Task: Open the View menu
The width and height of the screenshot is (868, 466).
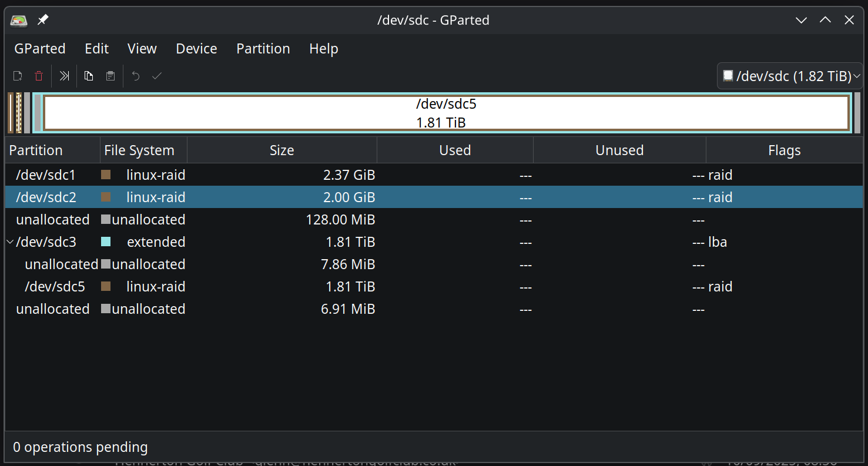Action: (142, 49)
